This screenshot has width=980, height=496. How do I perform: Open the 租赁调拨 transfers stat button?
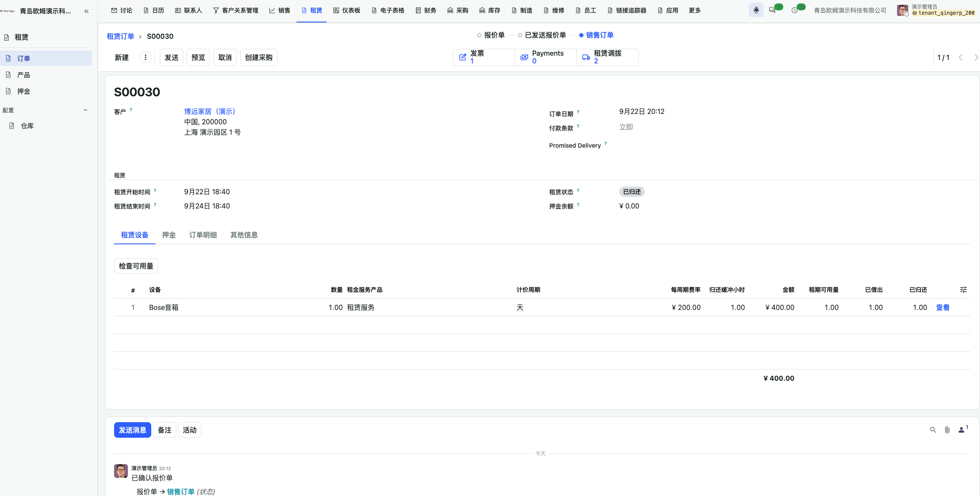607,57
